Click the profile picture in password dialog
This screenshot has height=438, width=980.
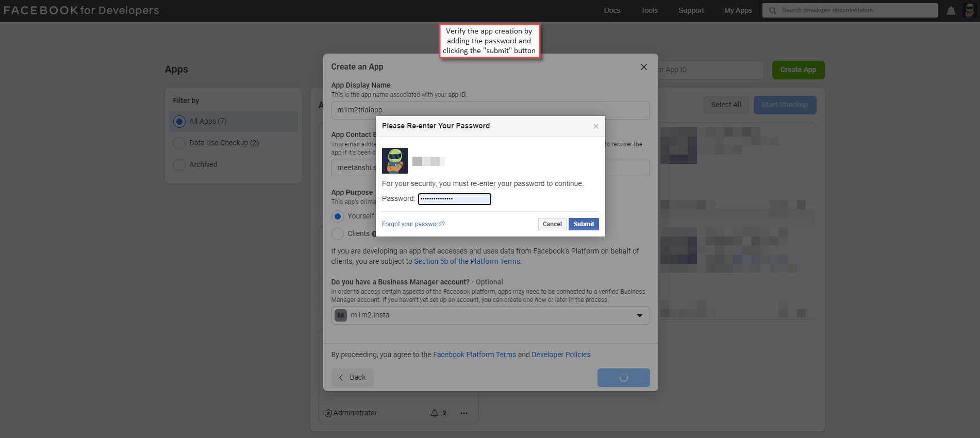pos(395,161)
